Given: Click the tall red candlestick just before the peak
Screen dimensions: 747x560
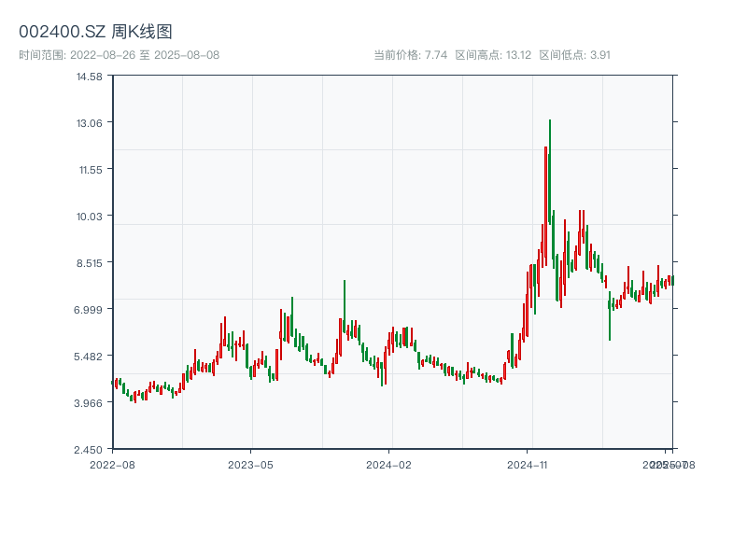Looking at the screenshot, I should (545, 204).
